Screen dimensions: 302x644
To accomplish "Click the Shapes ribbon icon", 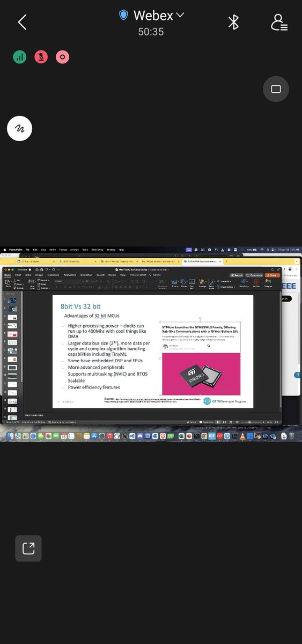I will tap(183, 283).
